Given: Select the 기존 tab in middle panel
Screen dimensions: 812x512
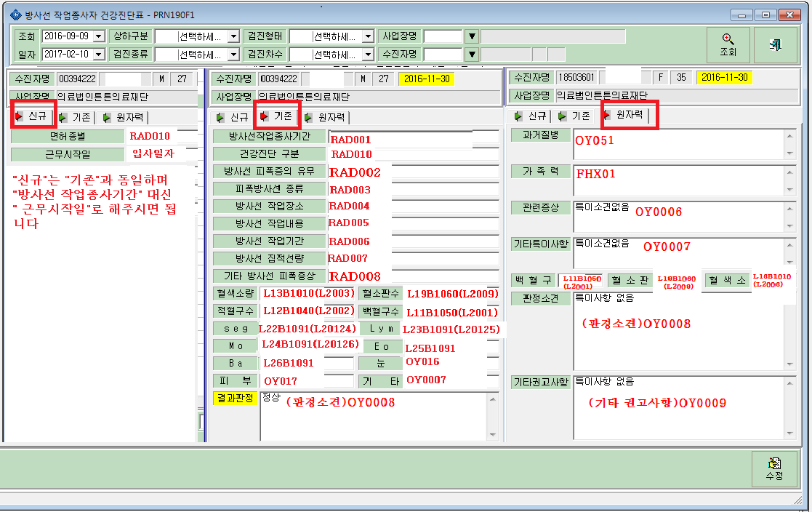Looking at the screenshot, I should (x=277, y=116).
